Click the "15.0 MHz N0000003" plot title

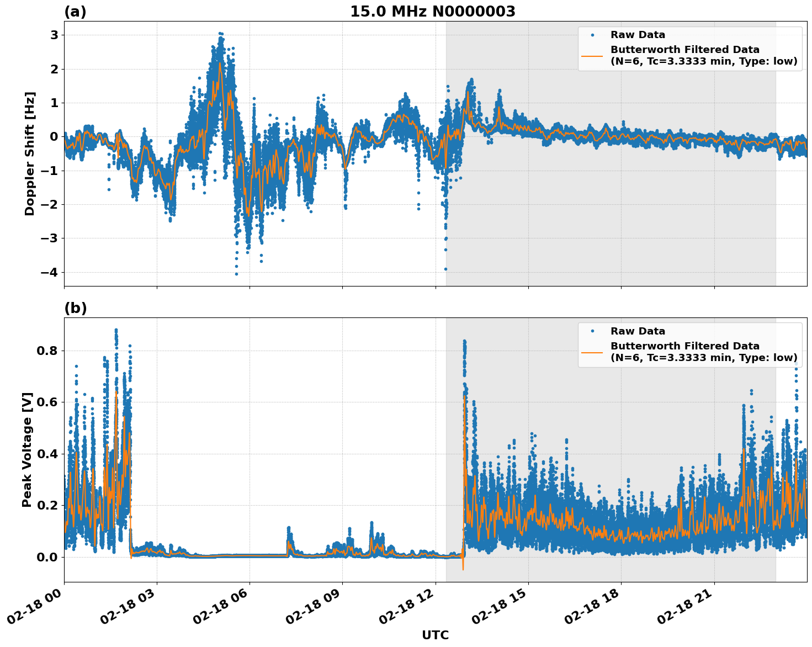click(432, 12)
